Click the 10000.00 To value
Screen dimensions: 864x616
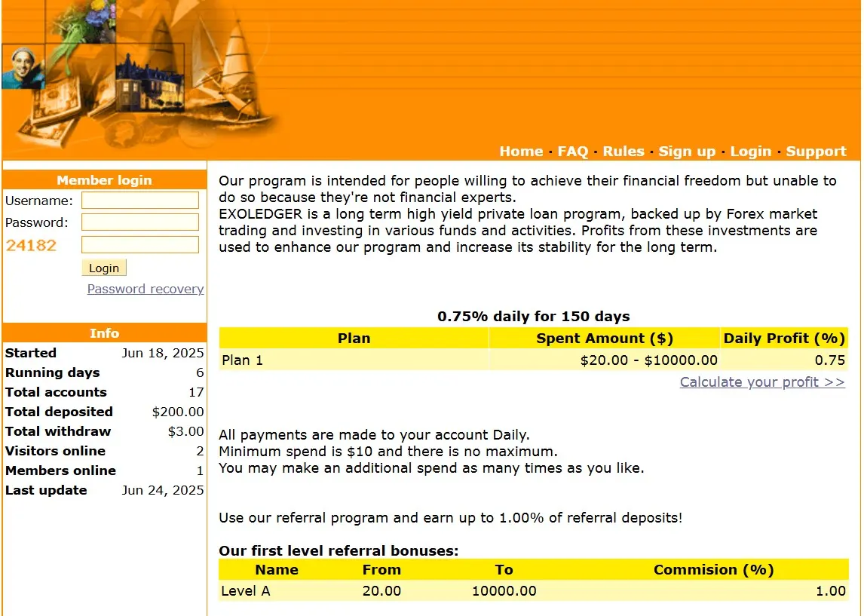(504, 591)
